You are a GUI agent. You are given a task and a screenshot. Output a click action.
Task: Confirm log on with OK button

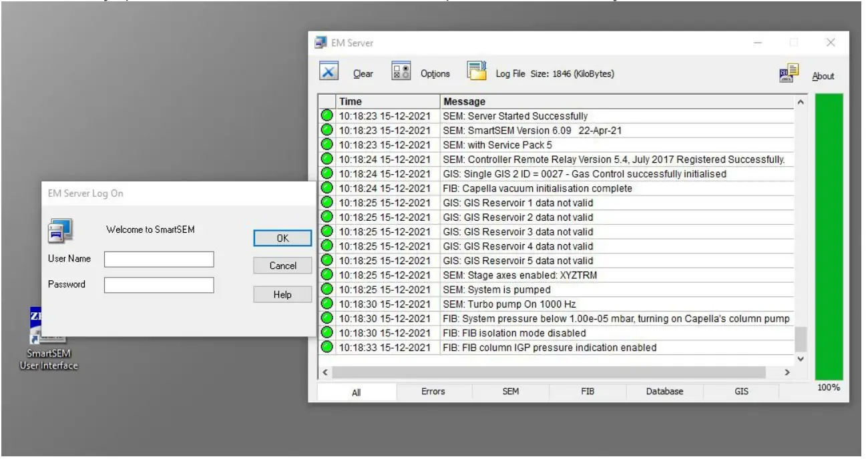click(282, 238)
